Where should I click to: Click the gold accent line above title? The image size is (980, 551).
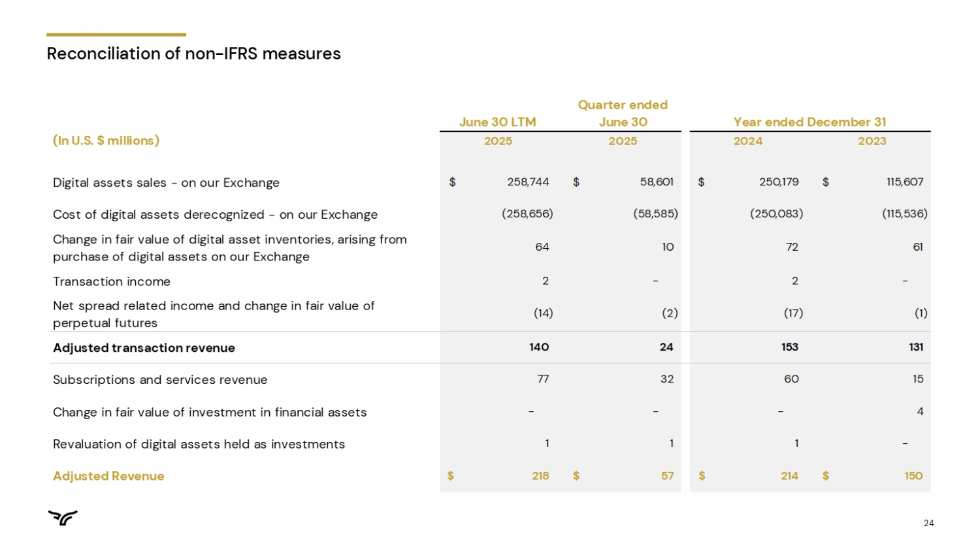(116, 35)
